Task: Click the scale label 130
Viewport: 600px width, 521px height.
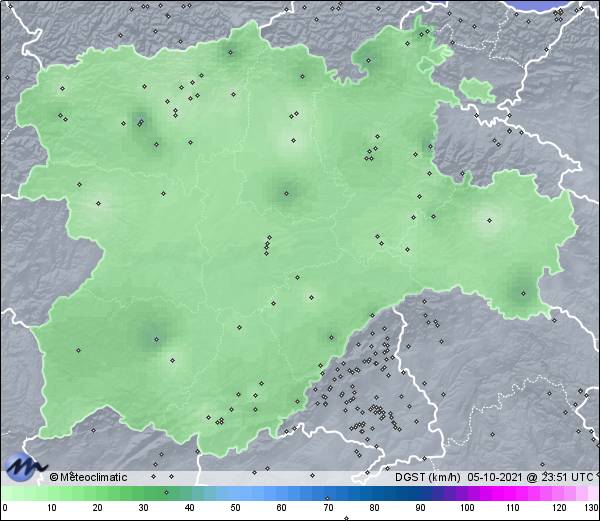Action: pos(592,508)
